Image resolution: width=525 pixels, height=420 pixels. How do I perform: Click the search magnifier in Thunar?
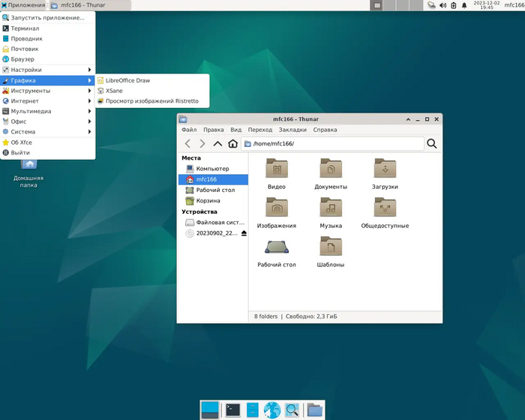(431, 144)
